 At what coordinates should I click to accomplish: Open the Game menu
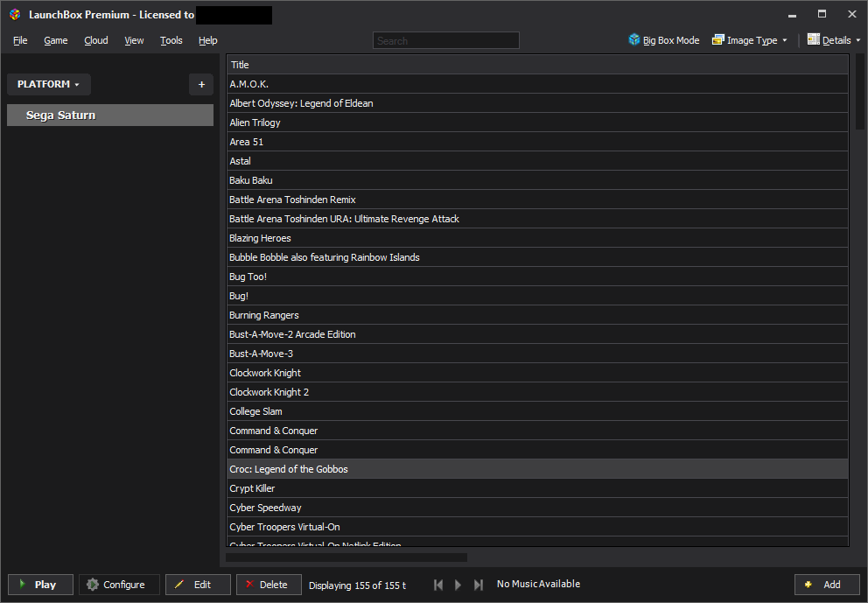coord(56,40)
